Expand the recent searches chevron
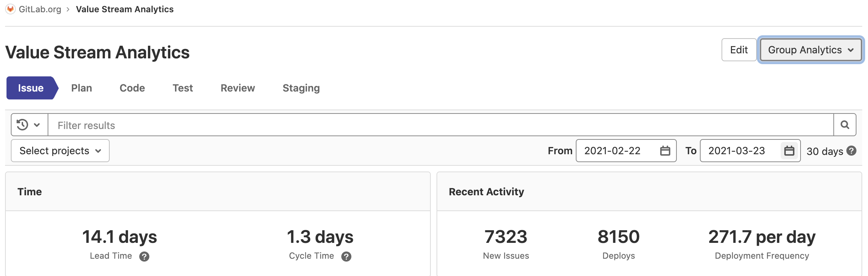 click(36, 125)
